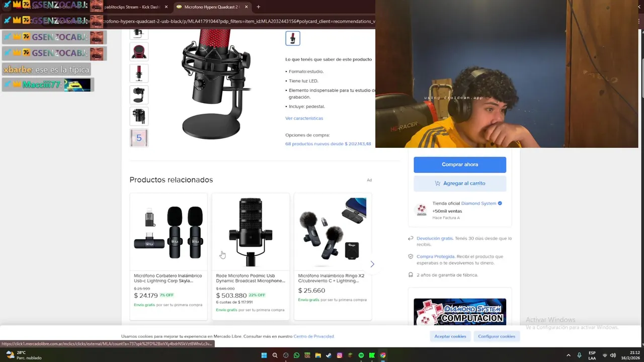Click the Diamond System store logo
The width and height of the screenshot is (644, 362).
tap(422, 210)
